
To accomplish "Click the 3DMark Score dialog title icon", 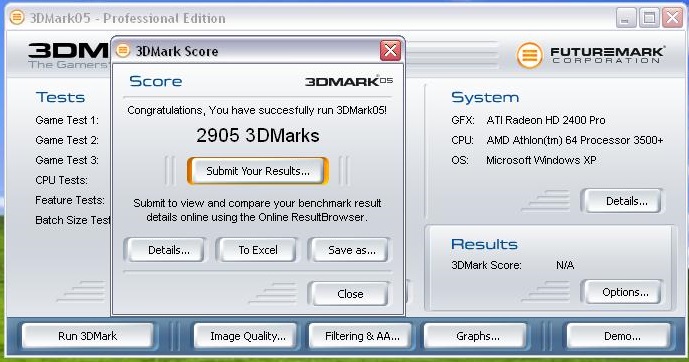I will [x=123, y=50].
